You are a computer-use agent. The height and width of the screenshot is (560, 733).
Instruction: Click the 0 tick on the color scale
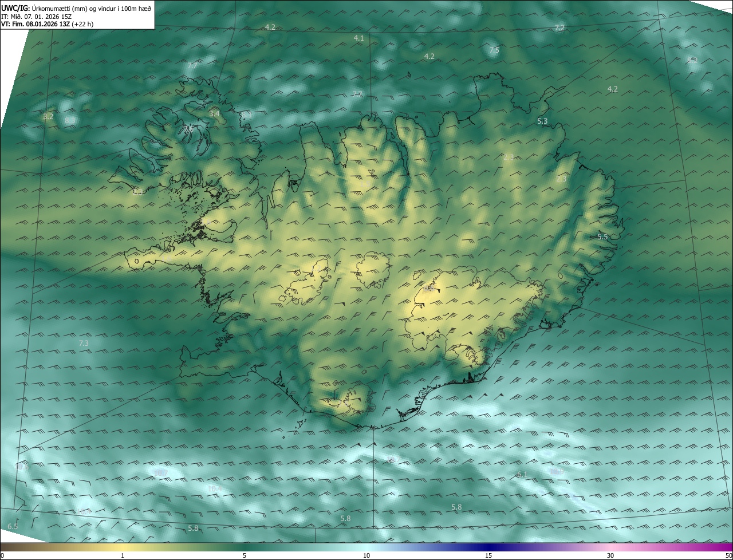point(2,556)
